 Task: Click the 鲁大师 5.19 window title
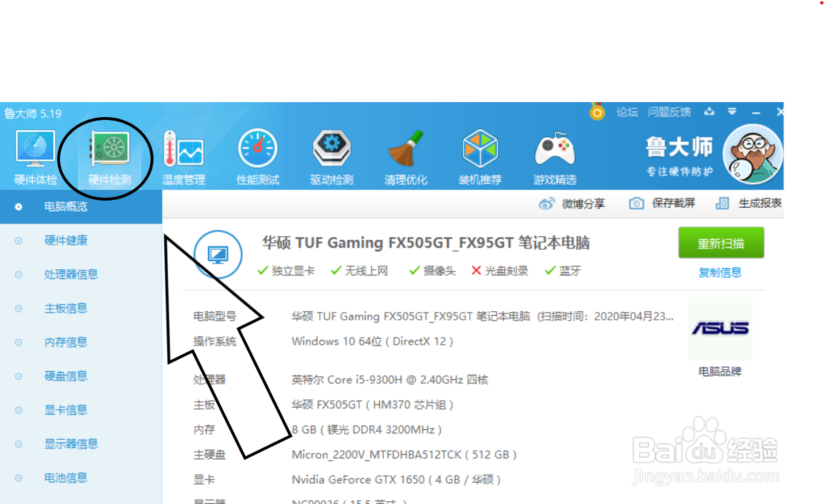click(33, 114)
